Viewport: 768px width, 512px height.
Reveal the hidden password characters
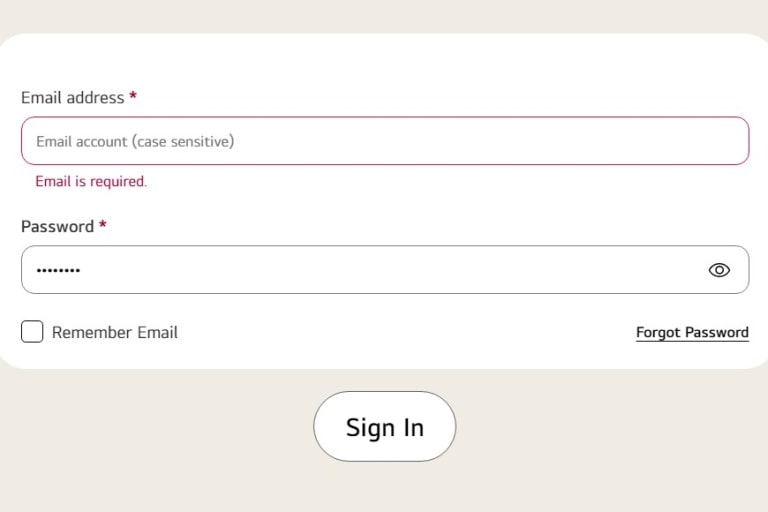[x=719, y=270]
